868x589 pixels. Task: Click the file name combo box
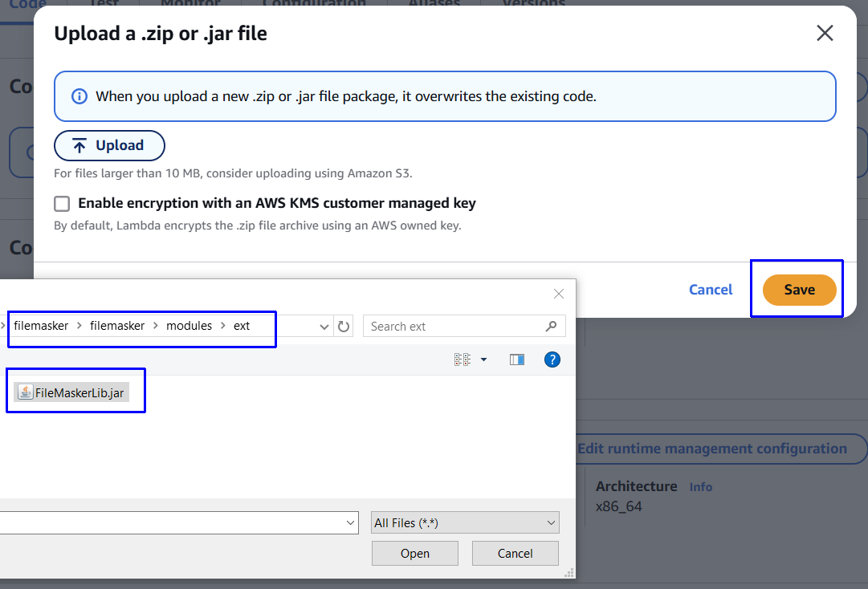[x=178, y=522]
